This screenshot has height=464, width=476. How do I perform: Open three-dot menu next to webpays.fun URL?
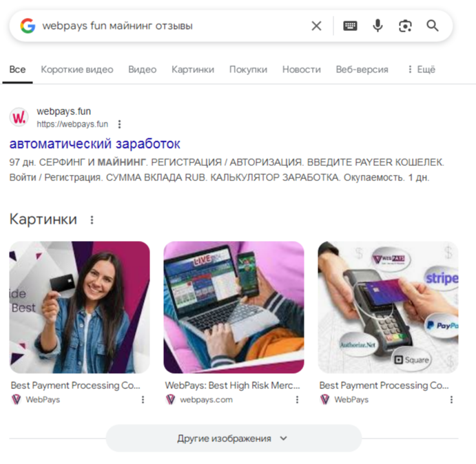click(x=120, y=124)
